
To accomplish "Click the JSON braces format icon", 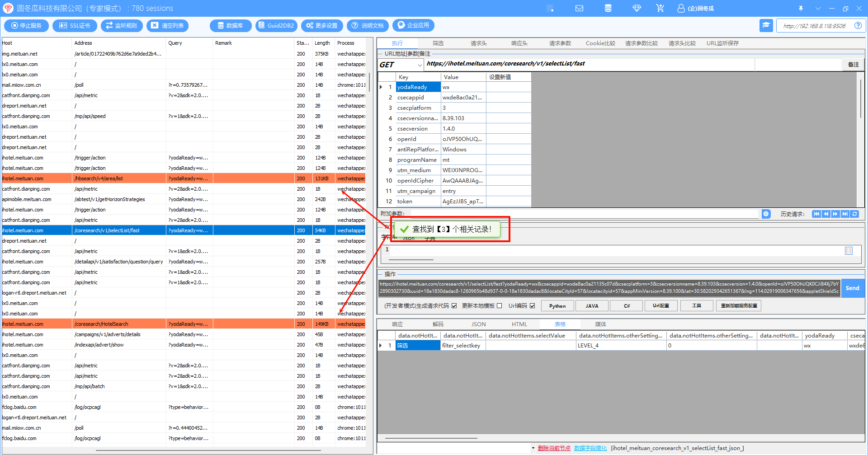I will (849, 251).
